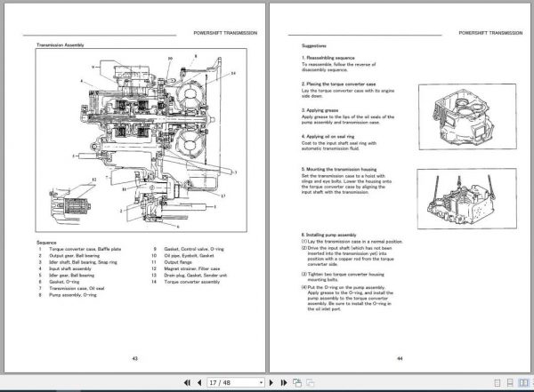Jump to the last page

pos(284,383)
